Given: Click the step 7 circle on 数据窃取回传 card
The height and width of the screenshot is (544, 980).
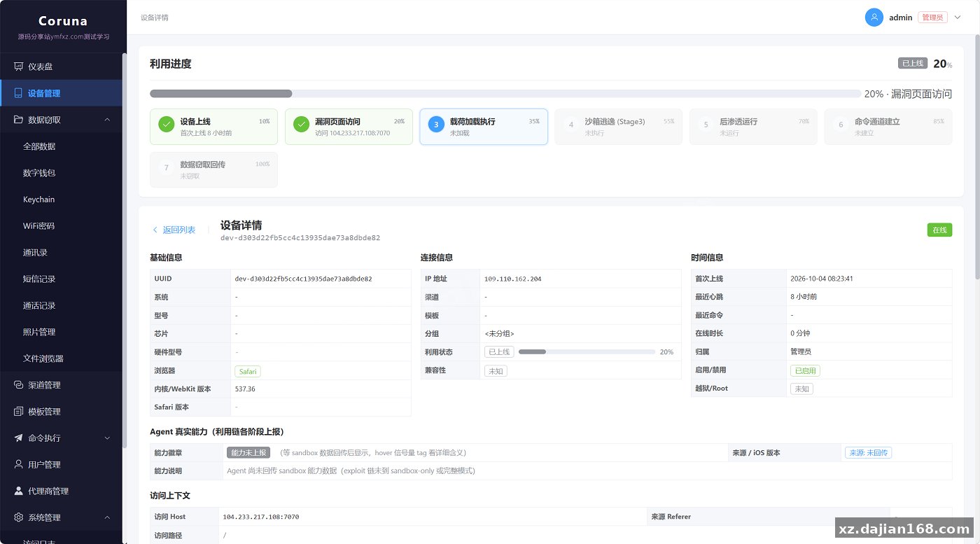Looking at the screenshot, I should pos(167,168).
